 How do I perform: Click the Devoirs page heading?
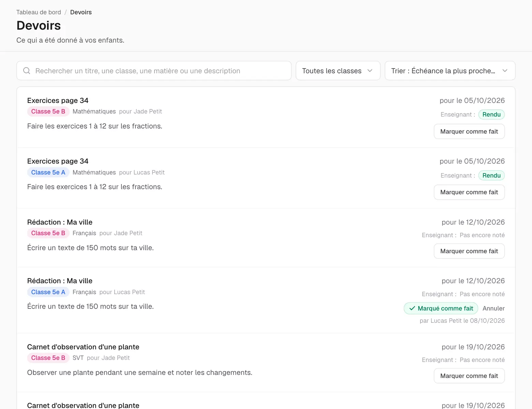tap(39, 26)
